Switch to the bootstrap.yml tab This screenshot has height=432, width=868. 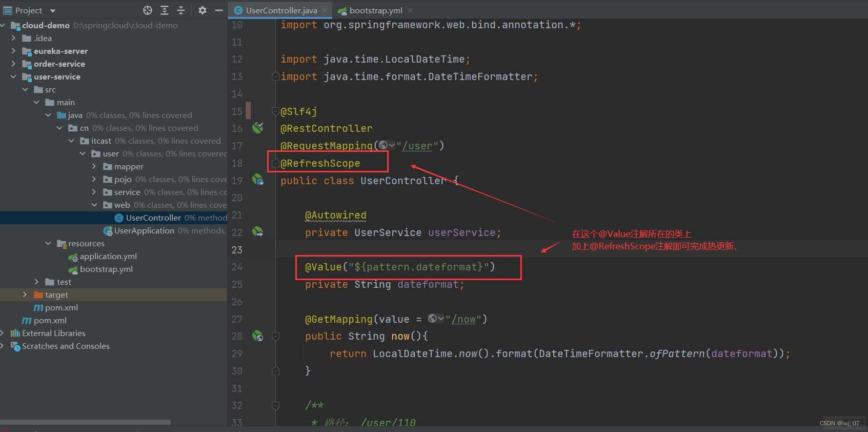(376, 10)
